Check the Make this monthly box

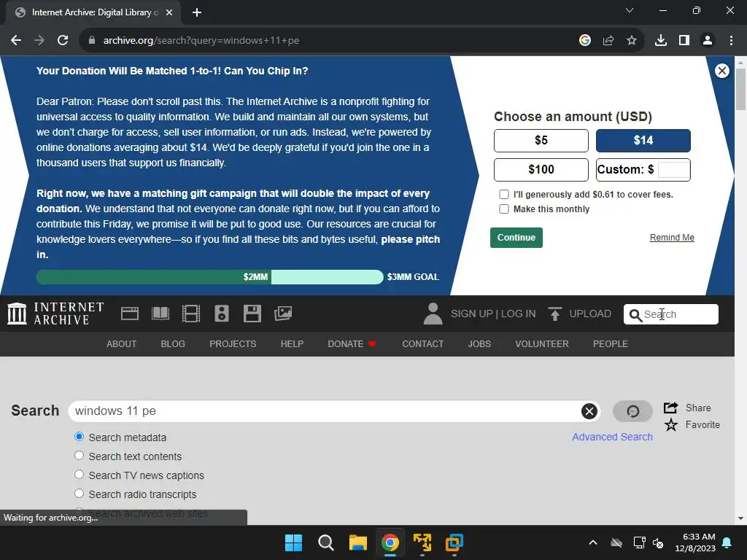[x=503, y=209]
